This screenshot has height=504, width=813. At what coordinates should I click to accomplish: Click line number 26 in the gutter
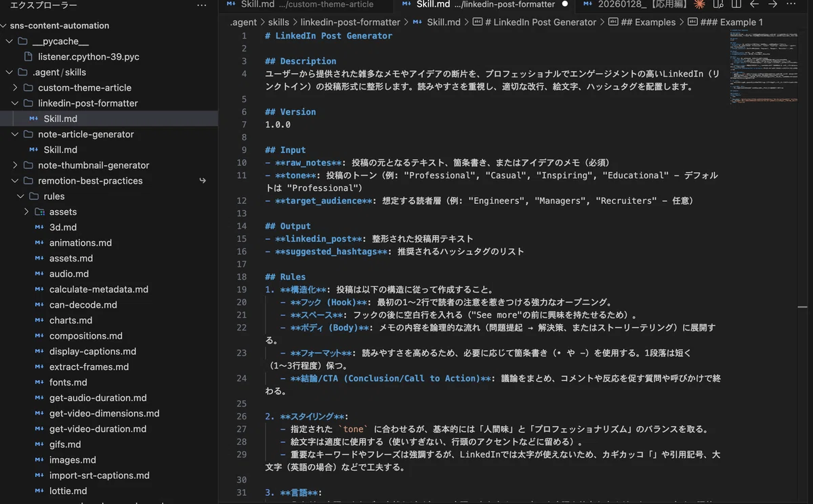pyautogui.click(x=242, y=417)
